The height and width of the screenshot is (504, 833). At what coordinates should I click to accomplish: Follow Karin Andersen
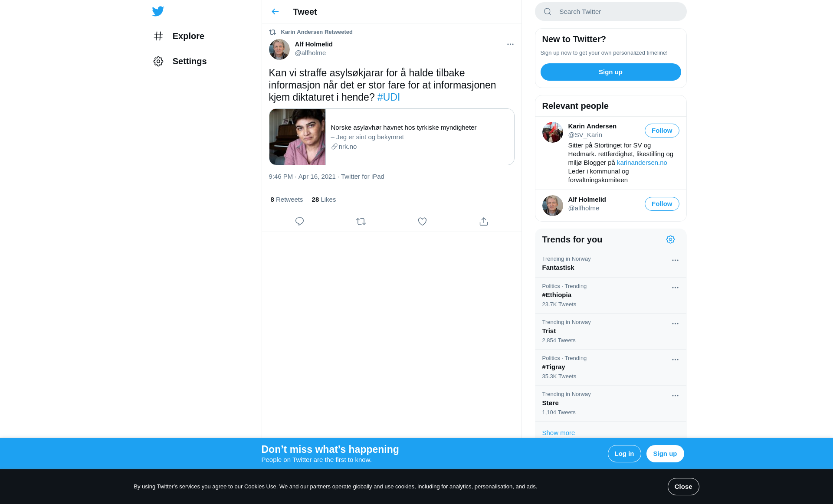(662, 131)
